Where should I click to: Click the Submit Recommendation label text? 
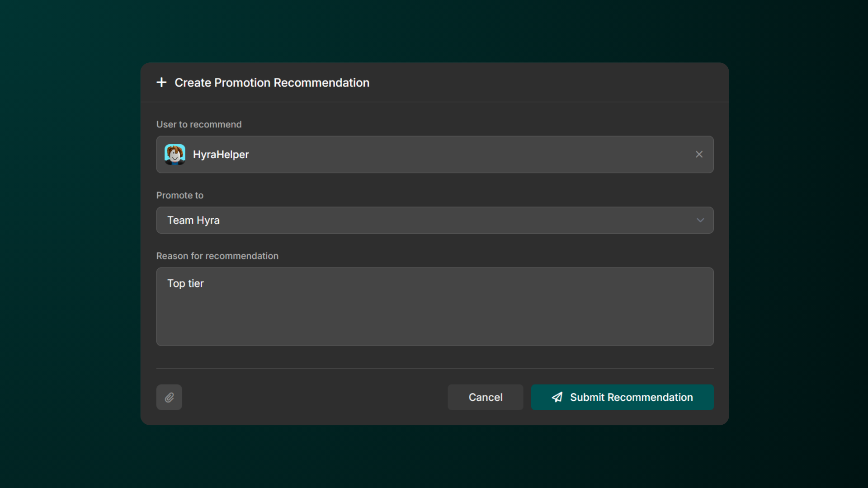(632, 397)
